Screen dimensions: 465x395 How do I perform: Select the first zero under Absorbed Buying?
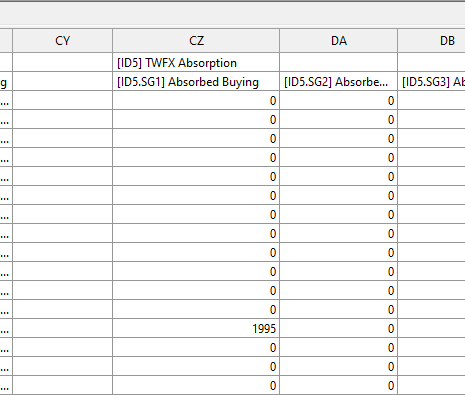tap(196, 101)
